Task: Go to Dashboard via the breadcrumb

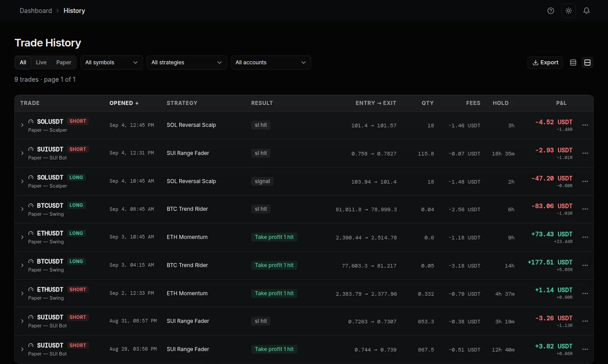Action: click(36, 11)
